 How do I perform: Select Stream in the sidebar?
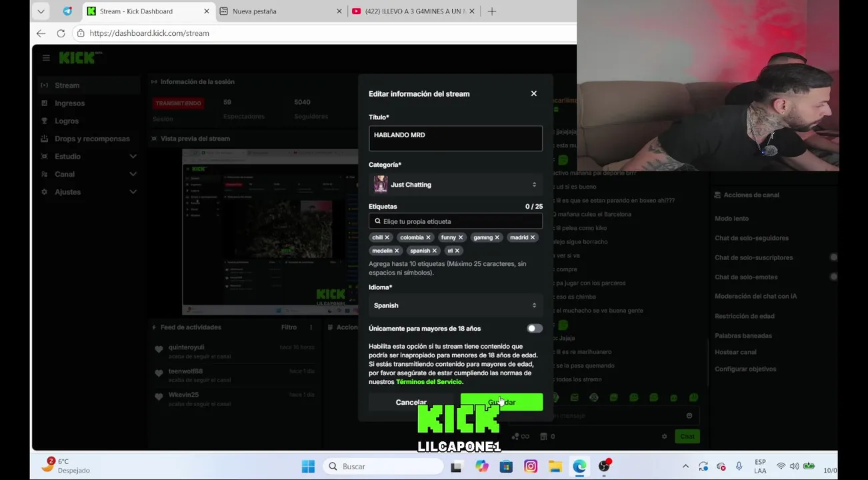point(88,85)
